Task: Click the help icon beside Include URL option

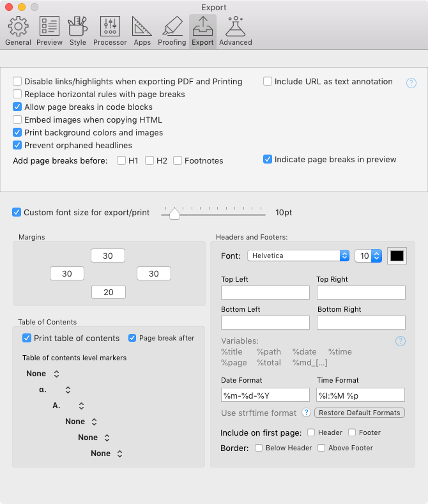Action: [411, 83]
